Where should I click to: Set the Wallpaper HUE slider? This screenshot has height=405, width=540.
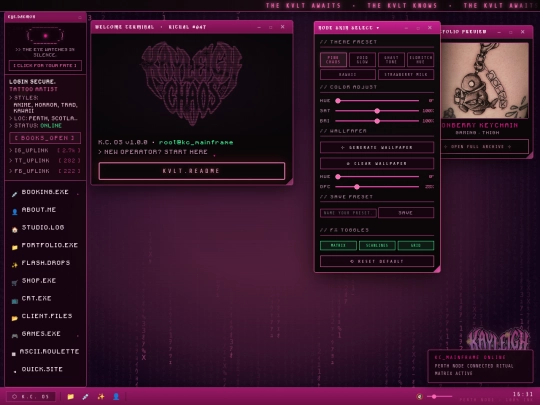377,176
